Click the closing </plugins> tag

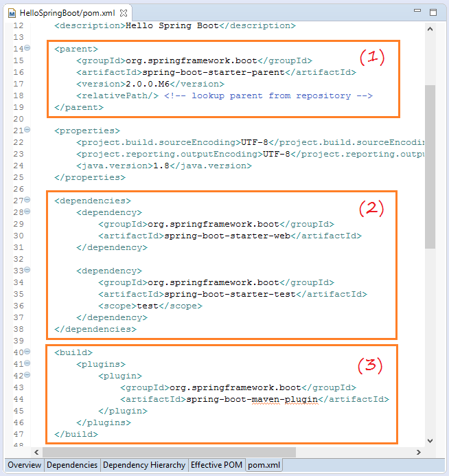pyautogui.click(x=104, y=422)
